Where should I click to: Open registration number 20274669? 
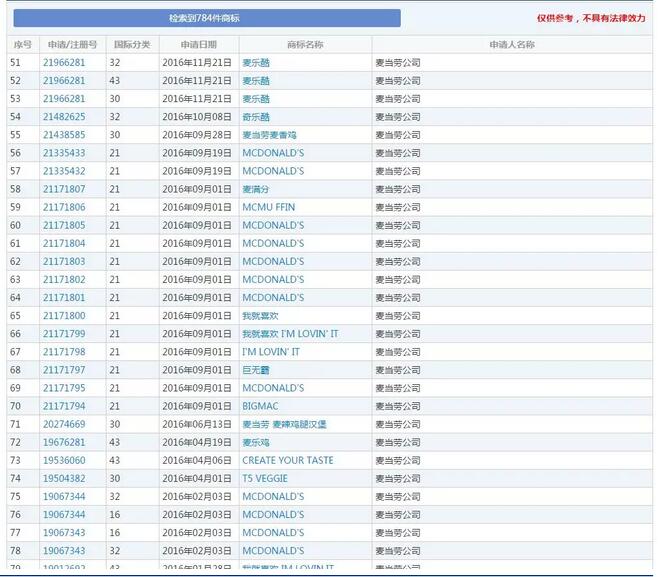click(64, 424)
